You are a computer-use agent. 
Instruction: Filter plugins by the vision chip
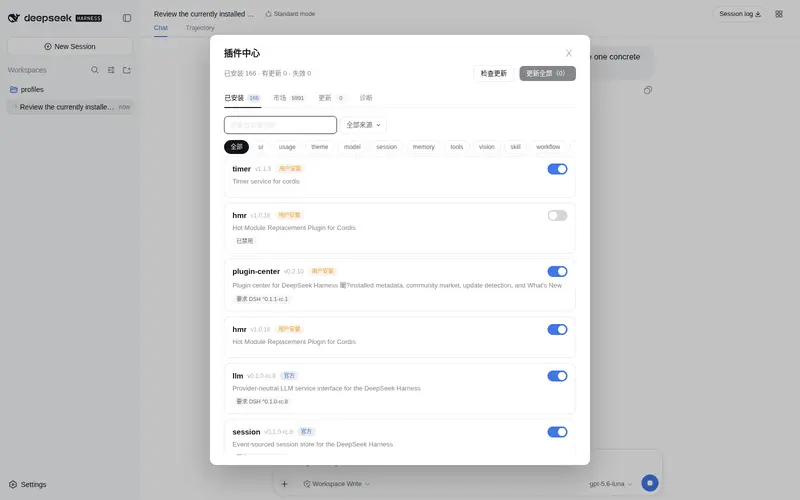pos(487,147)
